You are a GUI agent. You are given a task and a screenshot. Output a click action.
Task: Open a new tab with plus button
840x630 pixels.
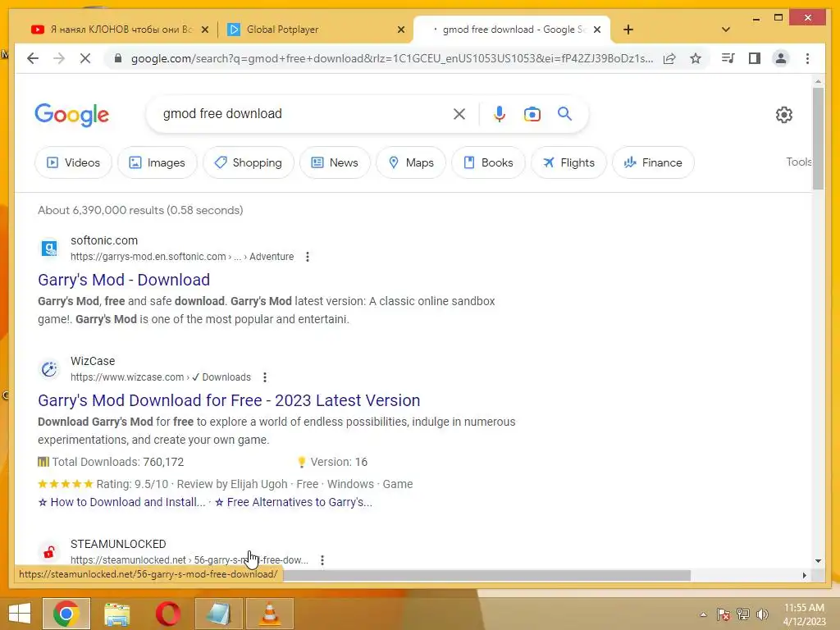click(628, 30)
